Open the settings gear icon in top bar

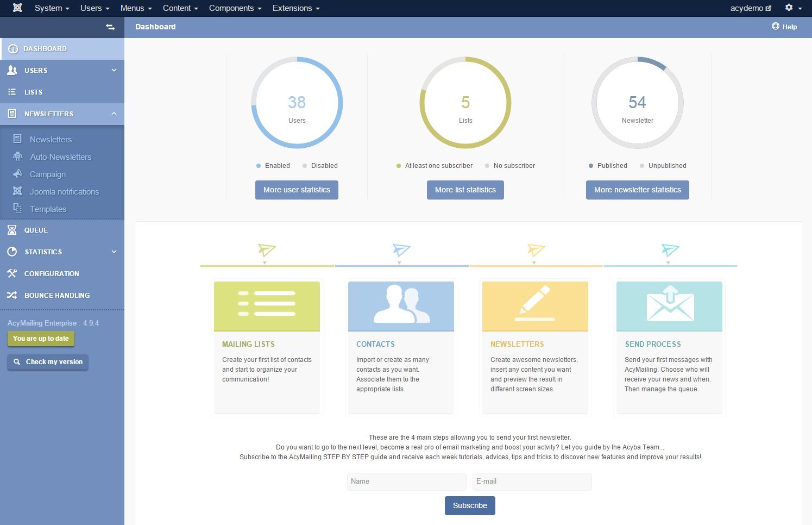pyautogui.click(x=789, y=8)
